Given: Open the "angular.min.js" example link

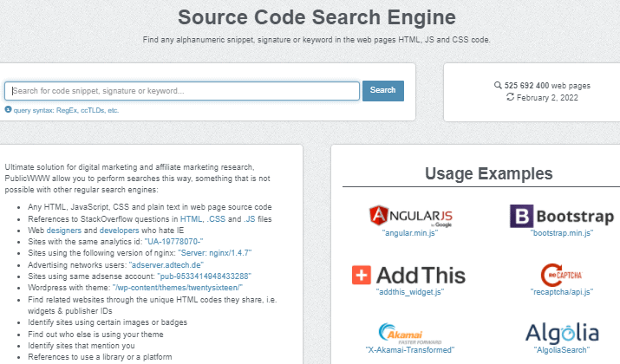Looking at the screenshot, I should click(x=411, y=234).
